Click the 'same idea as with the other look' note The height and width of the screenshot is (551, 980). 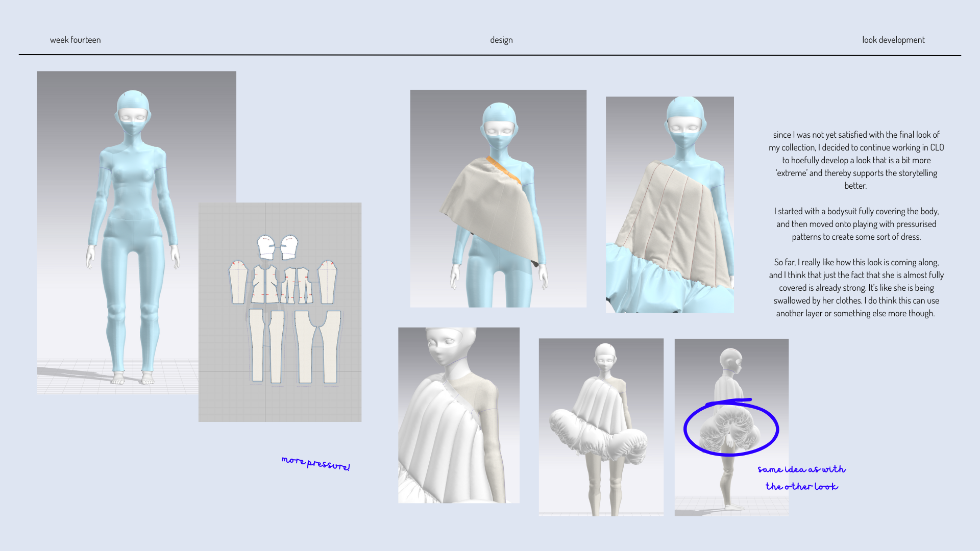802,477
